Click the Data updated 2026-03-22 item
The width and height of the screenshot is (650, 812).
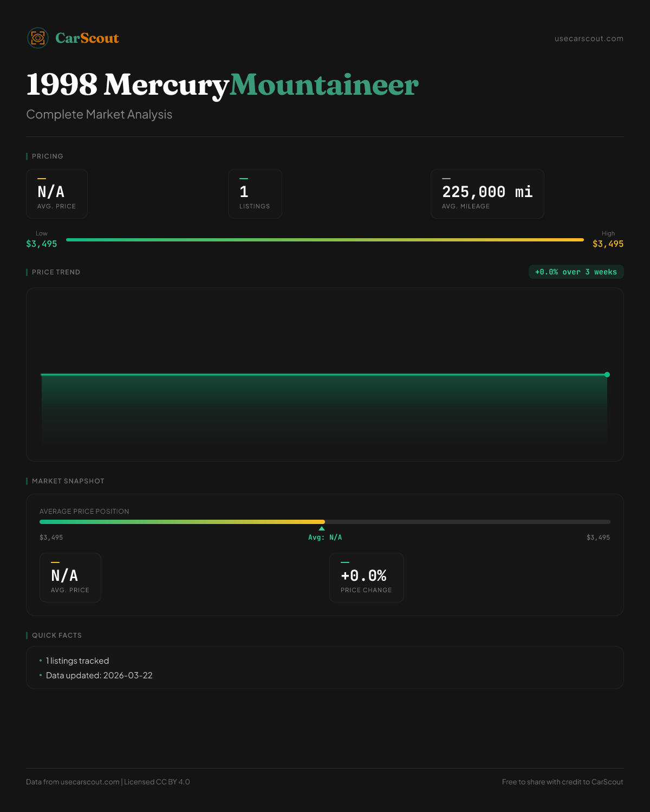[x=99, y=675]
